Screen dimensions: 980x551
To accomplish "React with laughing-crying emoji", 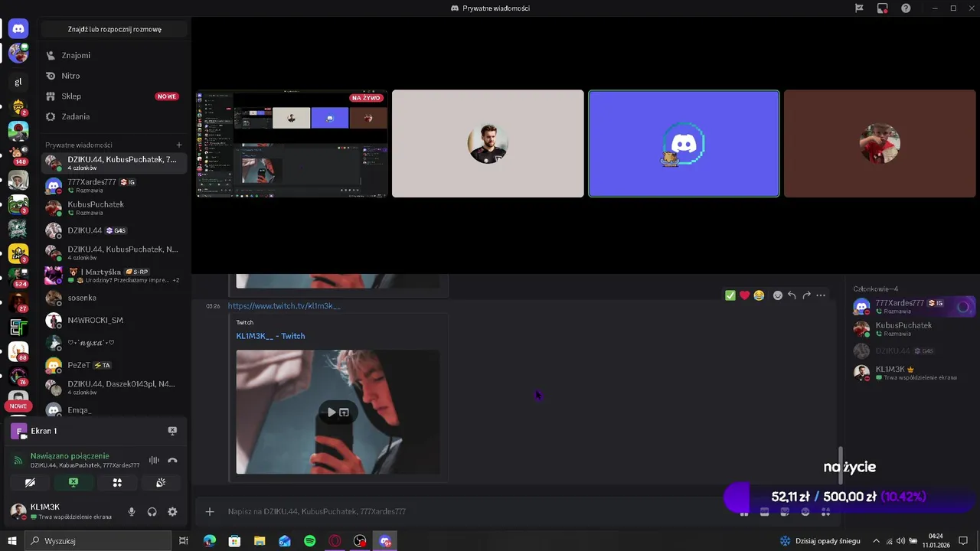I will pos(759,295).
